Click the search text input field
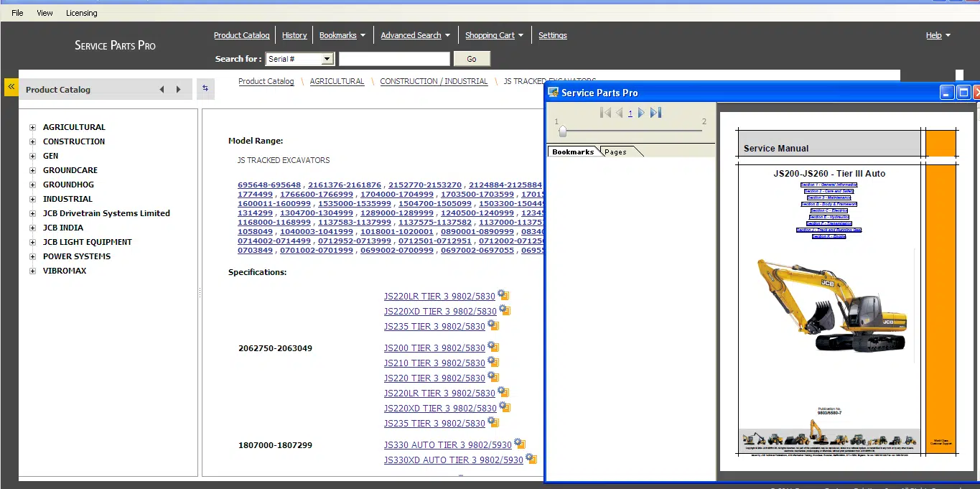This screenshot has width=980, height=489. (x=394, y=59)
